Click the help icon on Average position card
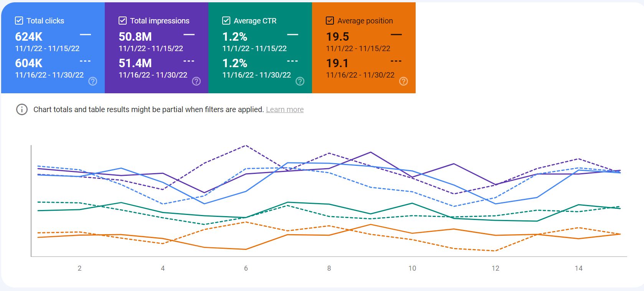 click(x=404, y=81)
